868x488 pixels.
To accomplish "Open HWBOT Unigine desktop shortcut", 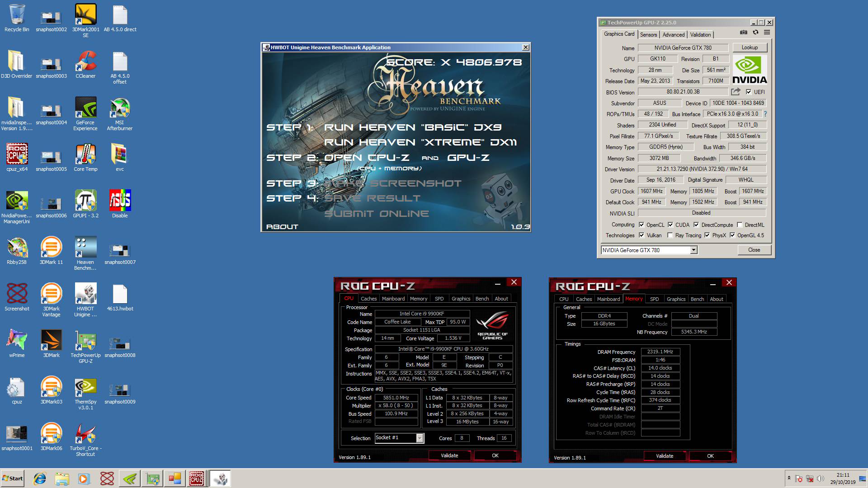I will click(85, 300).
